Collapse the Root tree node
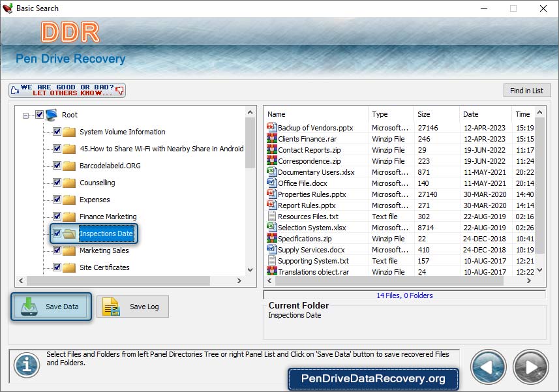Viewport: 559px width, 392px height. (x=25, y=115)
